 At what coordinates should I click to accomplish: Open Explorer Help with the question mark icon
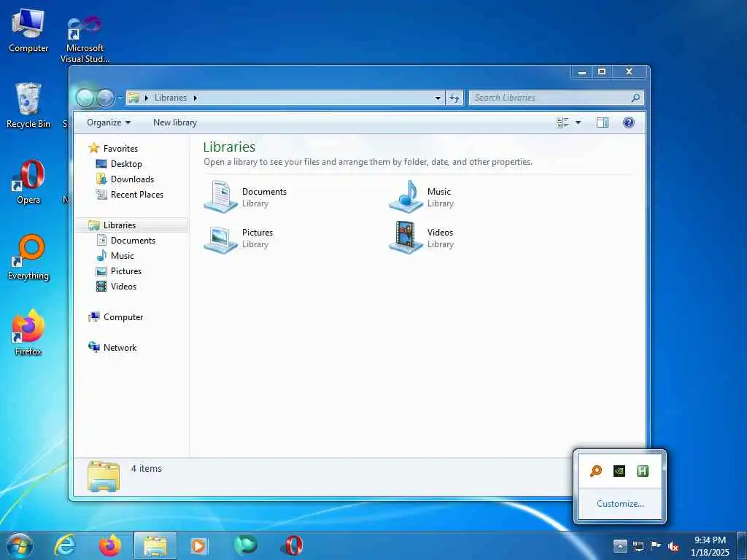628,122
